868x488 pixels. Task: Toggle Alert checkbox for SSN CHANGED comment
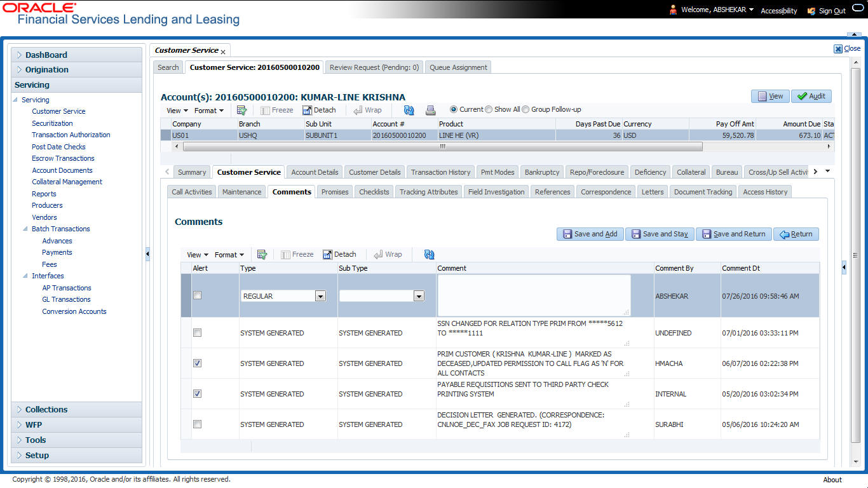pyautogui.click(x=198, y=333)
